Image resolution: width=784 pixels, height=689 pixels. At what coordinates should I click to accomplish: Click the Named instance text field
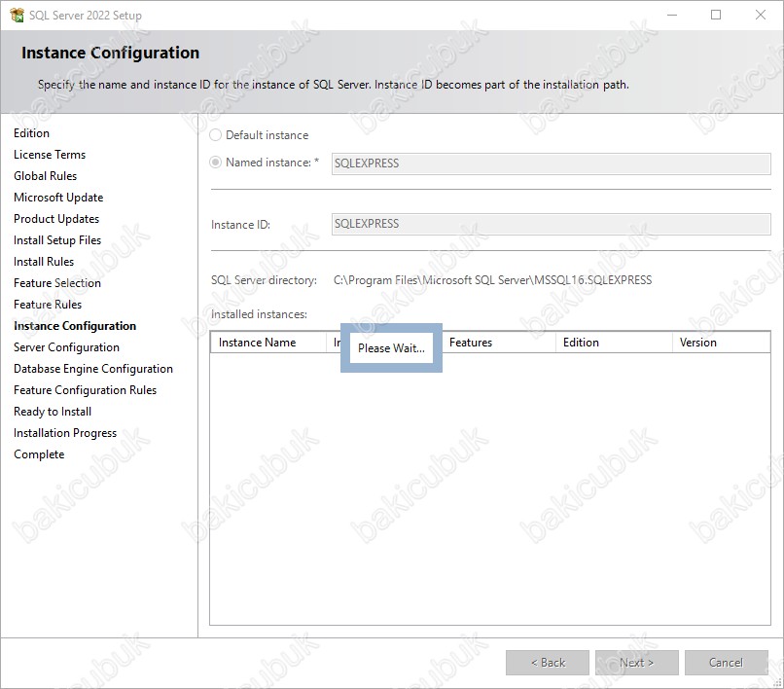click(x=551, y=163)
